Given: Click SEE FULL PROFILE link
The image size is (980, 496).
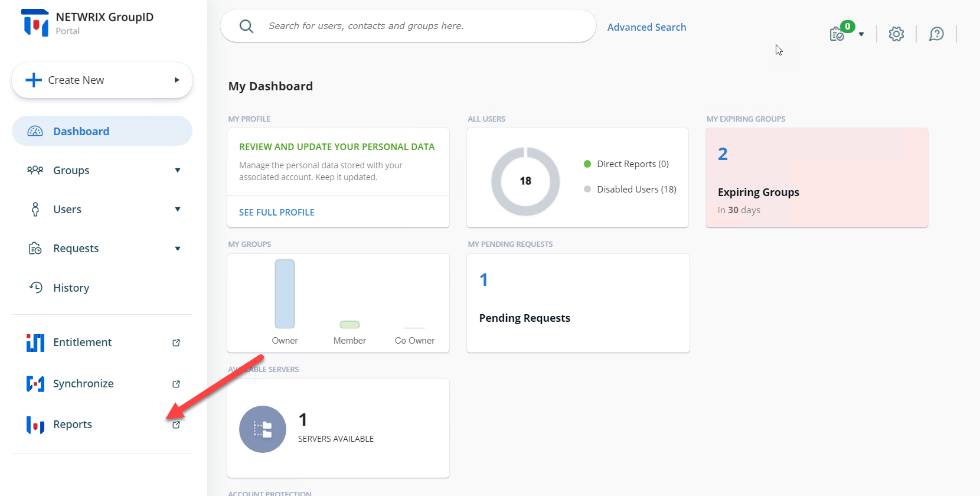Looking at the screenshot, I should (x=276, y=212).
